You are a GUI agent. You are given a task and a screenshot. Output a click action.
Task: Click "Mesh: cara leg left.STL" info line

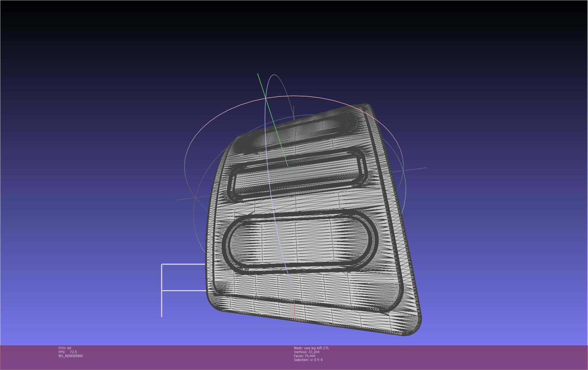coord(311,348)
